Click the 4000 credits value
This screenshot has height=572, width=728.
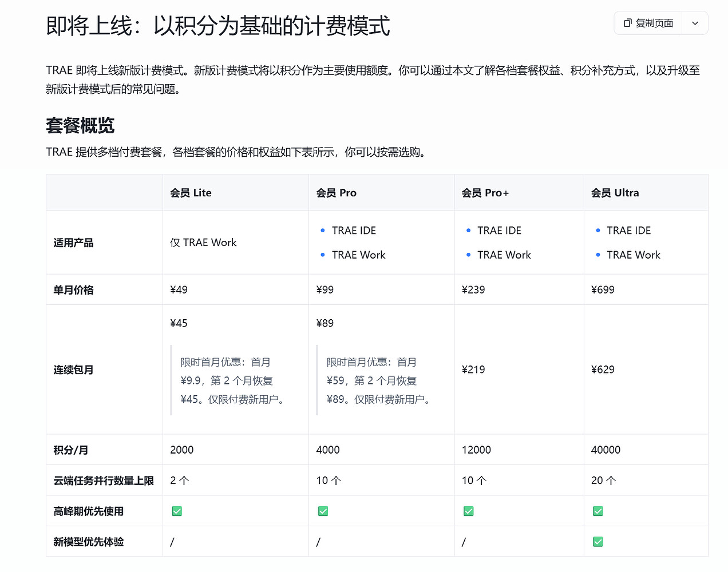click(x=327, y=450)
